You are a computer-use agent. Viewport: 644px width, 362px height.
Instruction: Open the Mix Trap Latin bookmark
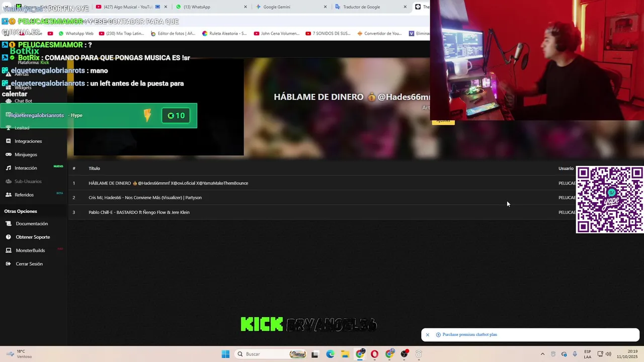[121, 34]
